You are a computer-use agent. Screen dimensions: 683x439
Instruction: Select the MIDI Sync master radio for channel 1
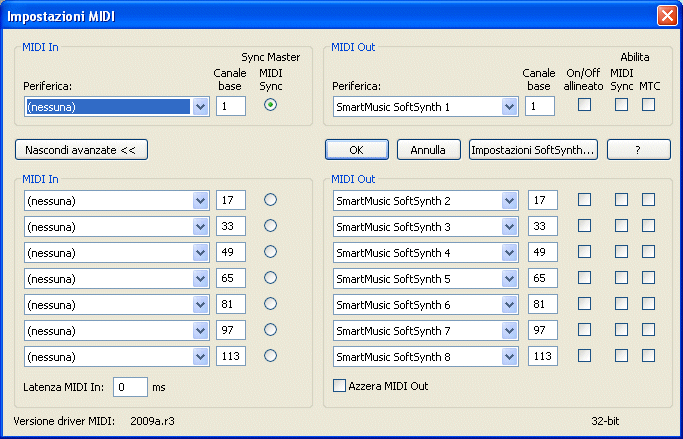pyautogui.click(x=270, y=105)
